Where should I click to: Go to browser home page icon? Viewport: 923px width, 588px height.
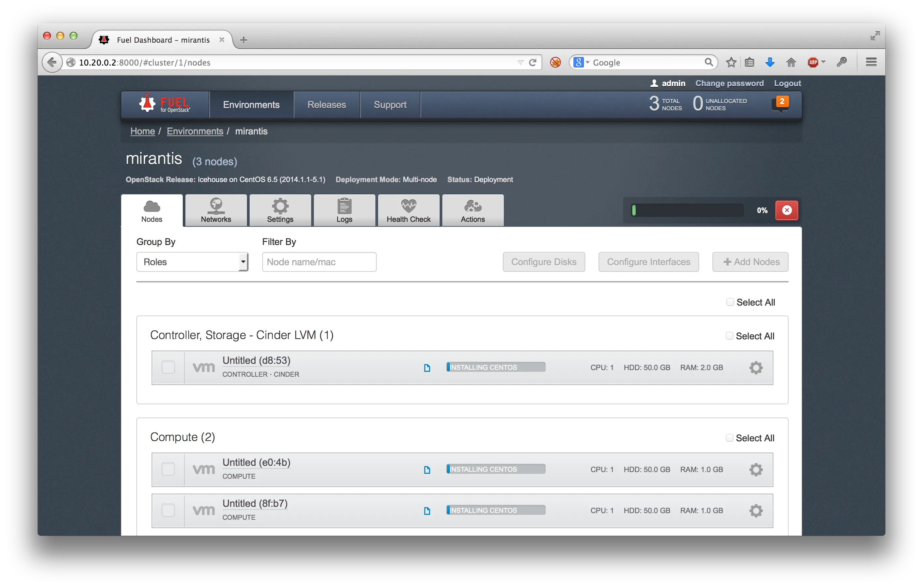[791, 62]
